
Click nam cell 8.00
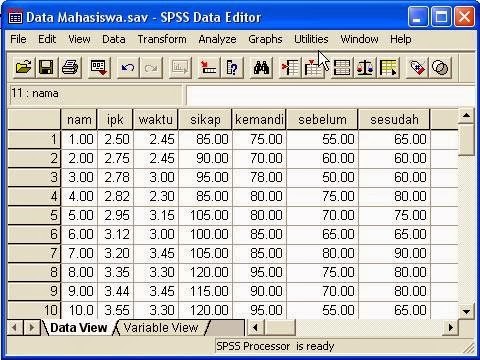(79, 272)
